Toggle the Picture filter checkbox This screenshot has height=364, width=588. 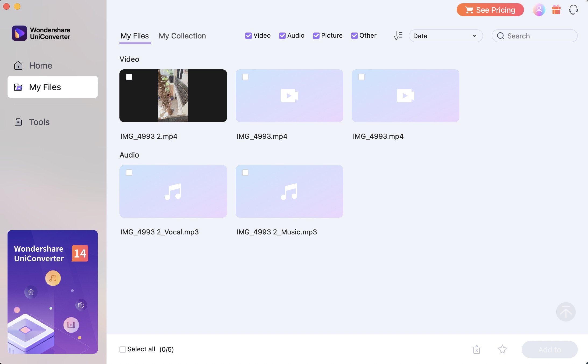[x=316, y=35]
